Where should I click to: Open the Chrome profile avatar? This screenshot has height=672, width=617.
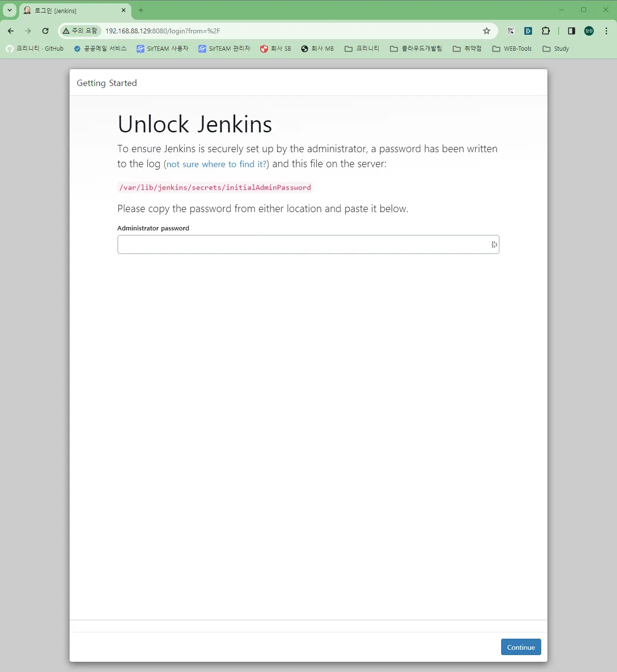coord(589,31)
